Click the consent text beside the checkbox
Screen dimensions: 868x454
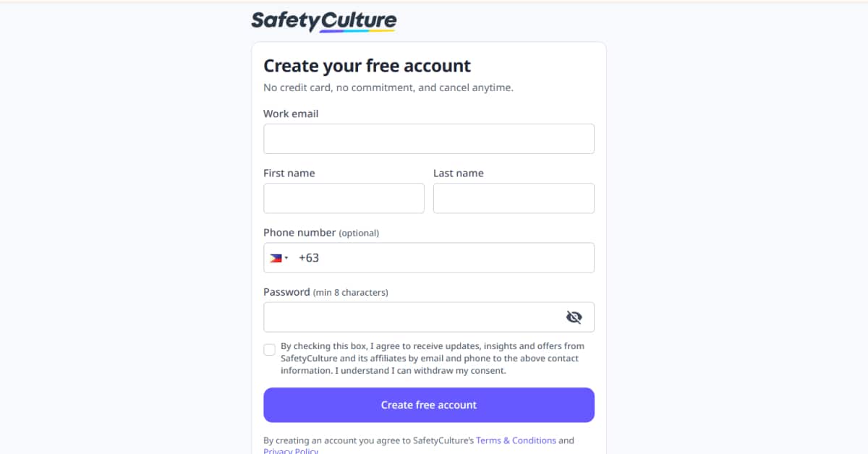(x=432, y=359)
